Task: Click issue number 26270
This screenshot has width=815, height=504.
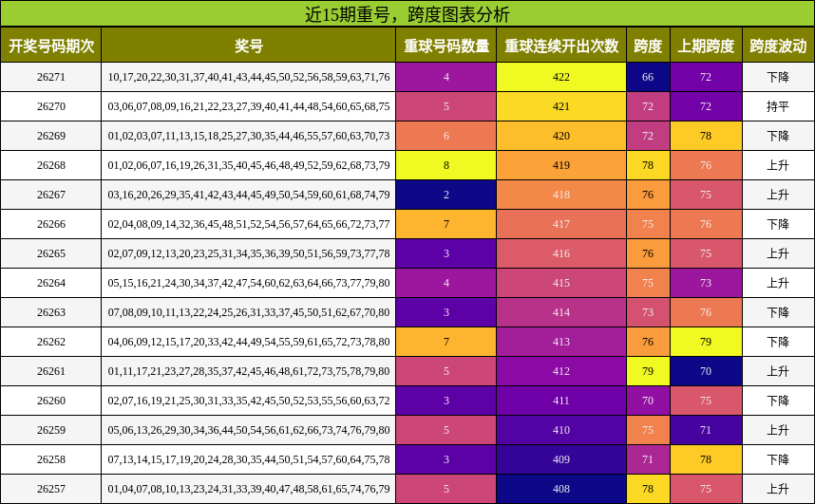Action: click(51, 106)
